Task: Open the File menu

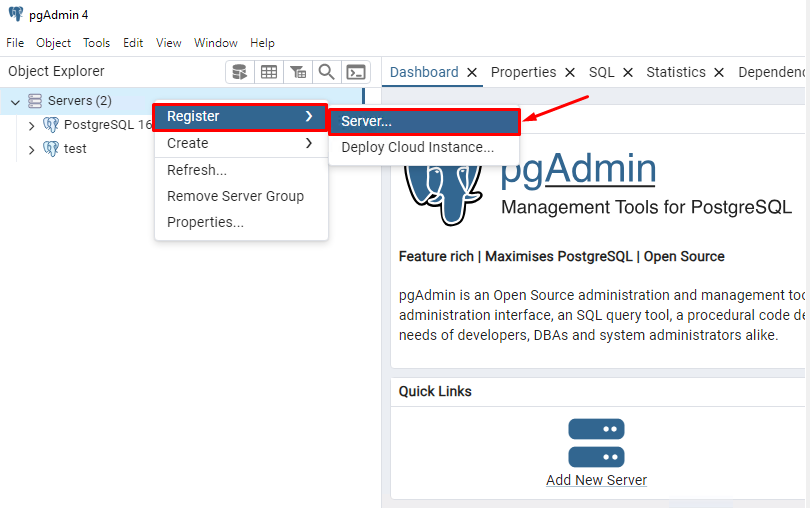Action: click(x=15, y=43)
